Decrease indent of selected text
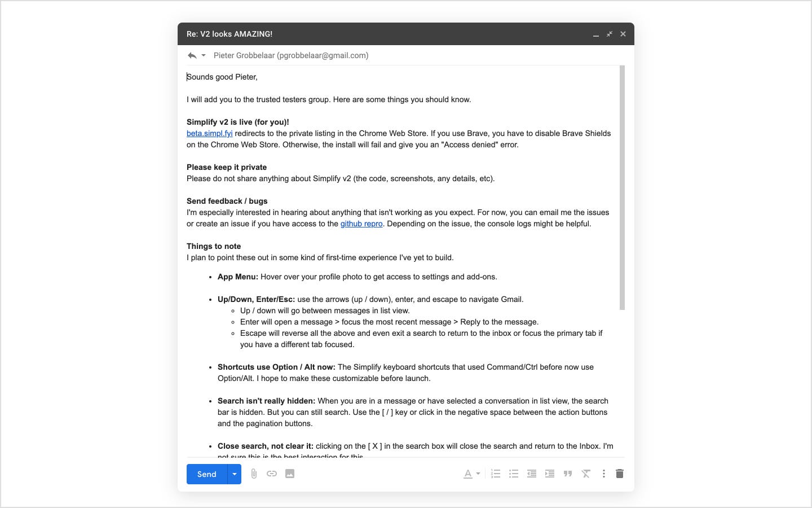Screen dimensions: 812x508 pyautogui.click(x=532, y=474)
